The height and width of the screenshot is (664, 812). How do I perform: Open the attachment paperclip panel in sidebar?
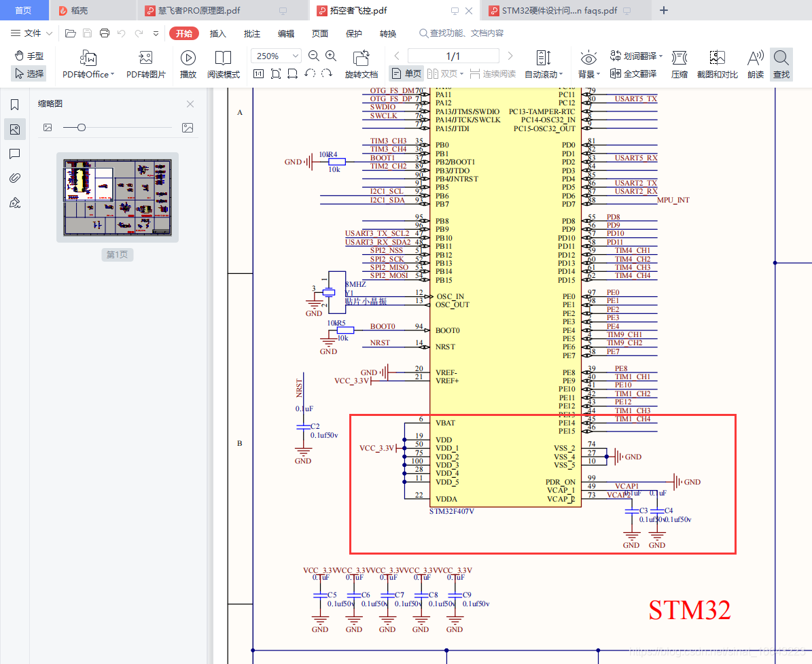(15, 177)
